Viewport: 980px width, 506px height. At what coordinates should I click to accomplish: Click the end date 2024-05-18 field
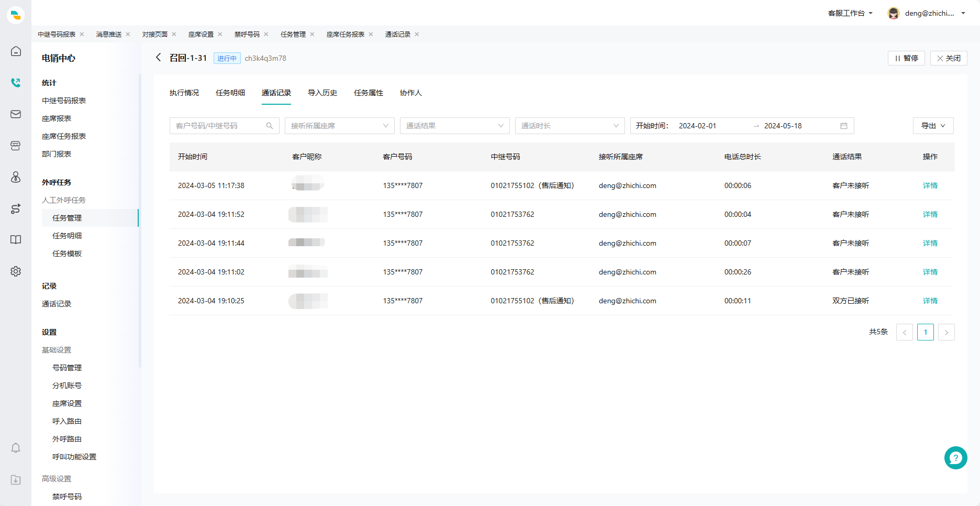783,126
